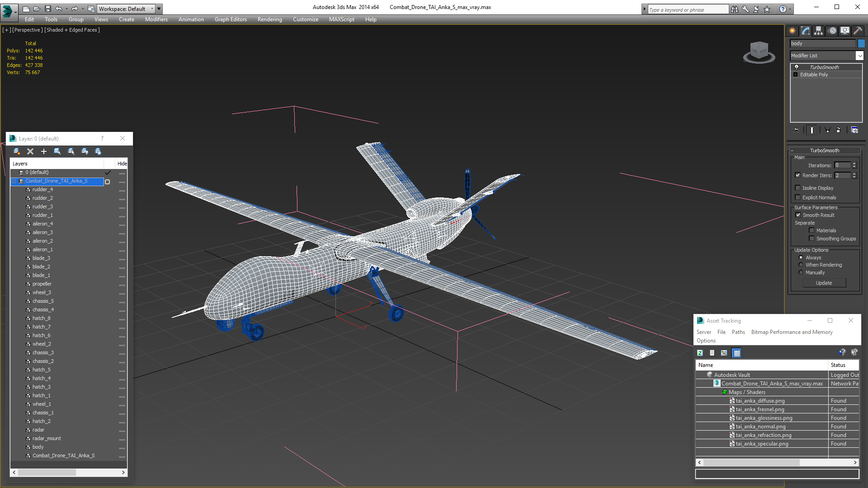
Task: Click Make Unique icon below modifier stack
Action: [827, 130]
